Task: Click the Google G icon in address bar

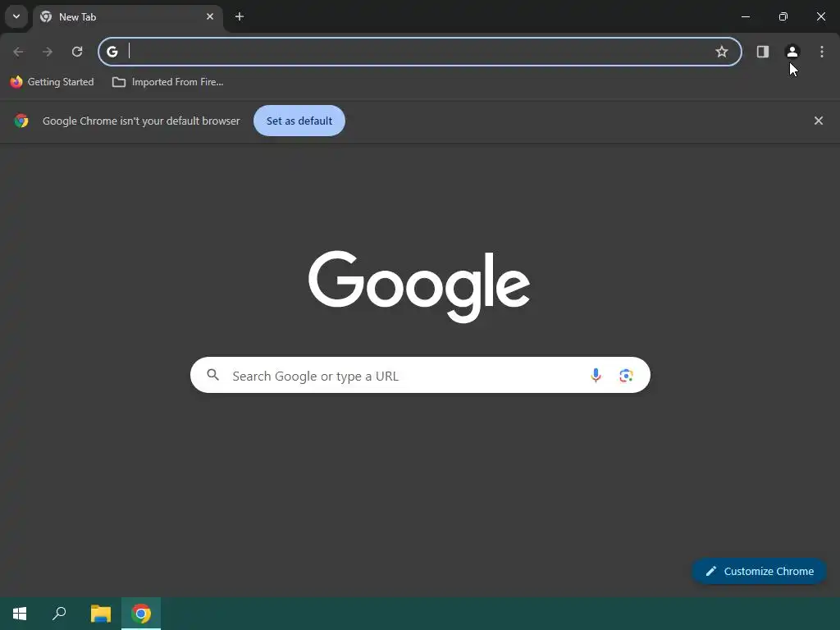Action: click(112, 52)
